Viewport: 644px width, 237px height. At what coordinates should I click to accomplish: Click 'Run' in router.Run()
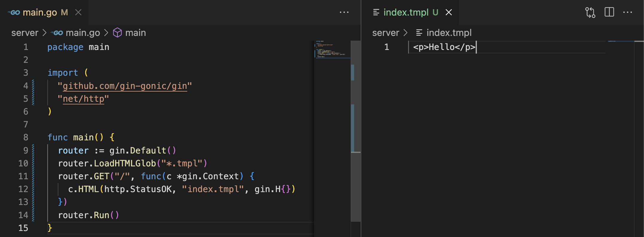102,215
